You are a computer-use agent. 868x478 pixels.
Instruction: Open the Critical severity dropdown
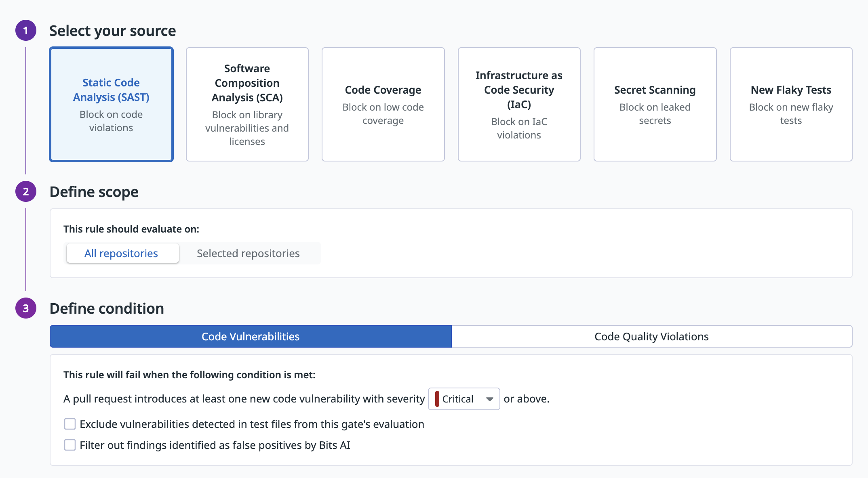coord(458,399)
